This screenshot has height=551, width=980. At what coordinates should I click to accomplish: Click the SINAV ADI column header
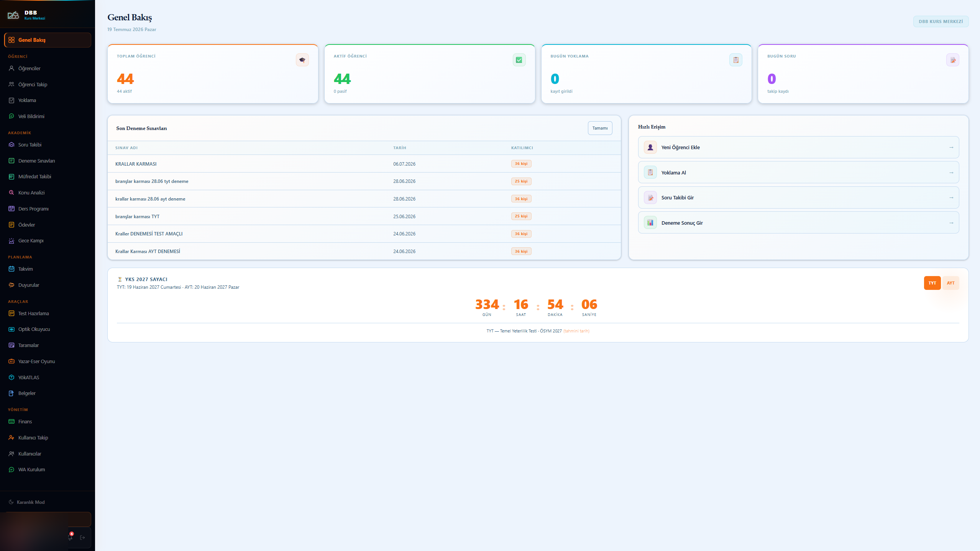(x=126, y=148)
